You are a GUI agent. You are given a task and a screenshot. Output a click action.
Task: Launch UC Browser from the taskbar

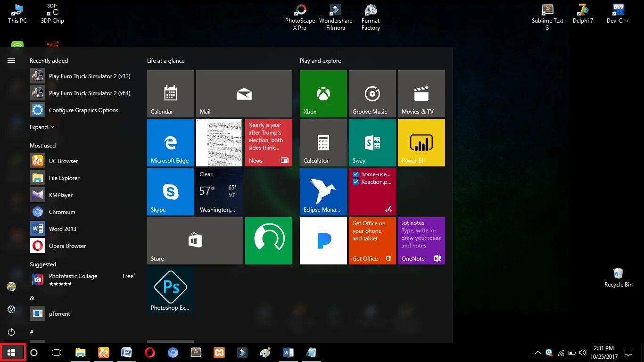pyautogui.click(x=104, y=353)
